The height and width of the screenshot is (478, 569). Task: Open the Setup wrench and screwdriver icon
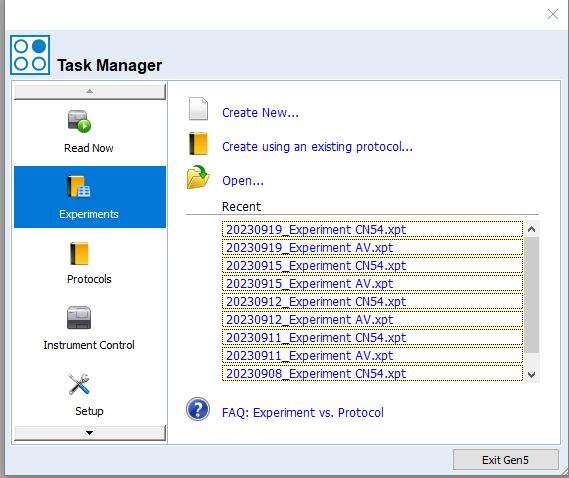coord(79,384)
